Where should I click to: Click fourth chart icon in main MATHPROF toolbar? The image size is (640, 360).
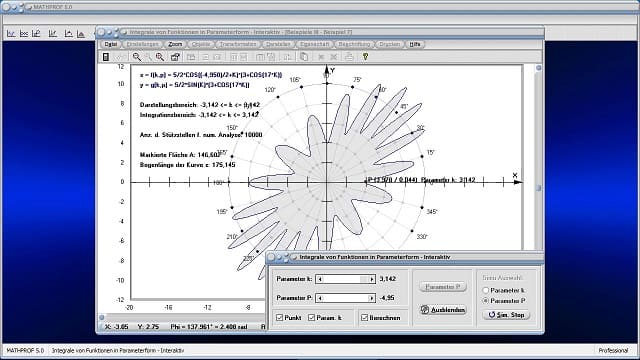click(x=53, y=33)
